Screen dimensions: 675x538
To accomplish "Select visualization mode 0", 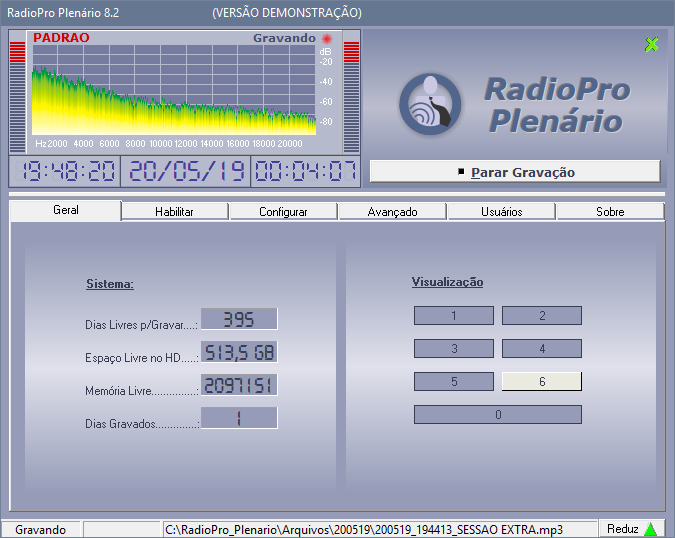I will [498, 414].
